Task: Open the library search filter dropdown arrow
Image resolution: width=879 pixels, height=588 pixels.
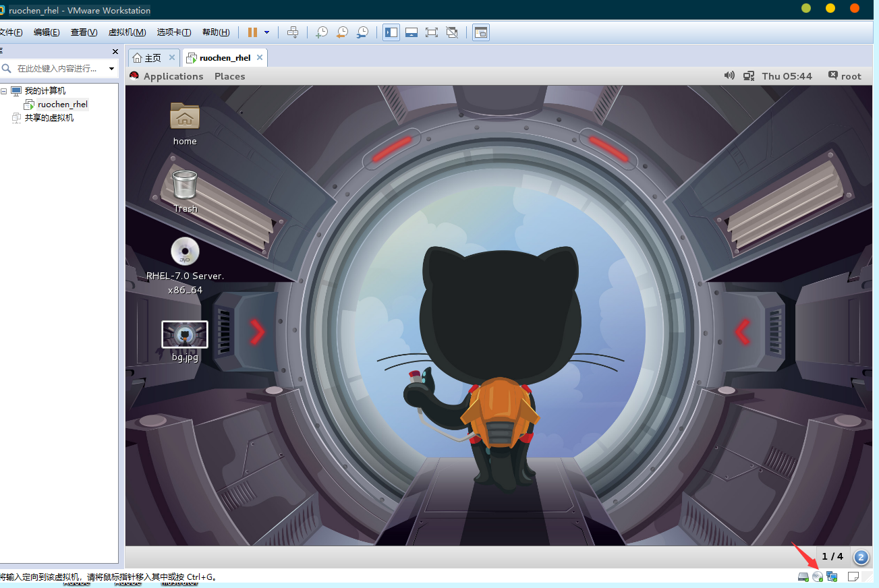Action: (111, 69)
